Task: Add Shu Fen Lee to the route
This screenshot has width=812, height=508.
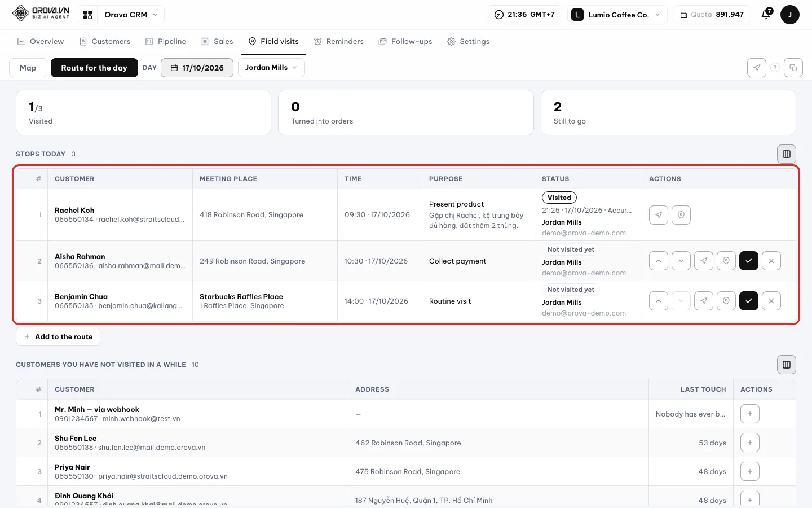Action: click(x=750, y=443)
